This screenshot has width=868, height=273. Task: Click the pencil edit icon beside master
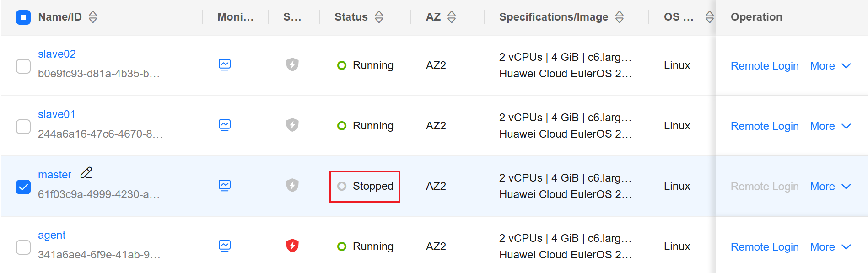click(x=86, y=173)
